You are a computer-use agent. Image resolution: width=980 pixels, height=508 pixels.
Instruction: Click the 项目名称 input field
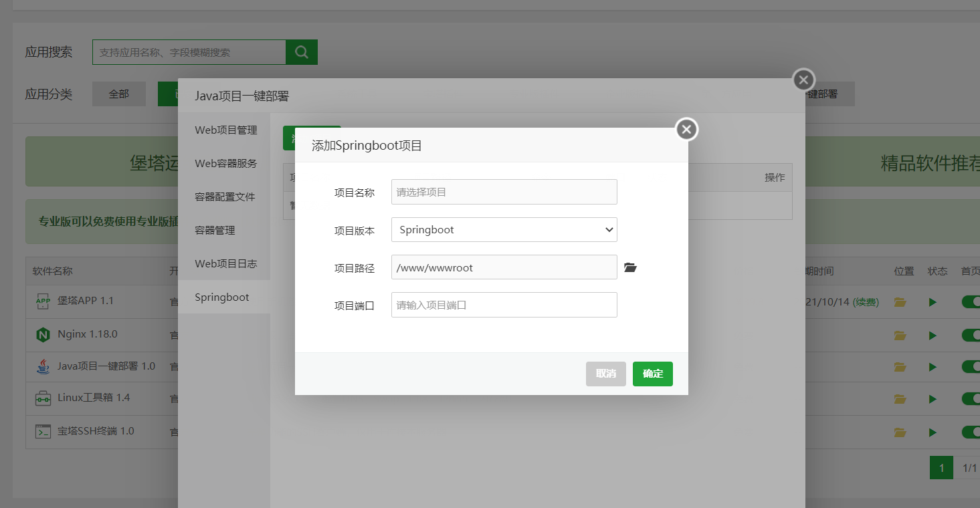tap(504, 192)
